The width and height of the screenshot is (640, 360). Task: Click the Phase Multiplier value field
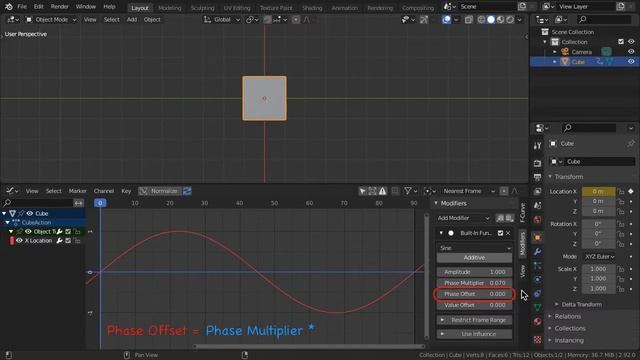474,283
